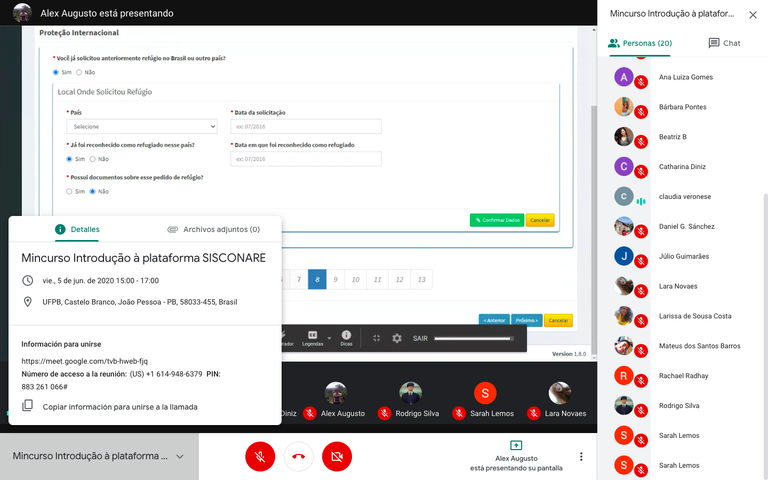Open the Personas (20) tab
The width and height of the screenshot is (768, 480).
[640, 43]
